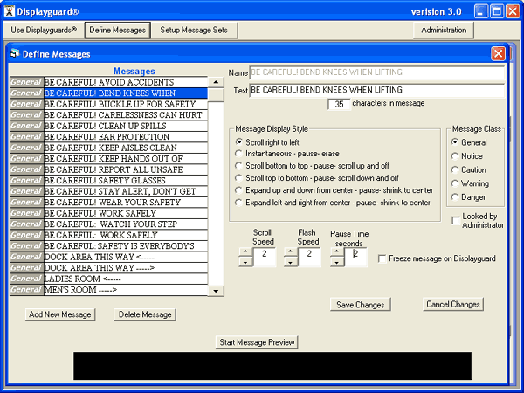The width and height of the screenshot is (524, 393).
Task: Select message BE CAREFUL! REPORT ALL UNSAFE
Action: coord(109,169)
